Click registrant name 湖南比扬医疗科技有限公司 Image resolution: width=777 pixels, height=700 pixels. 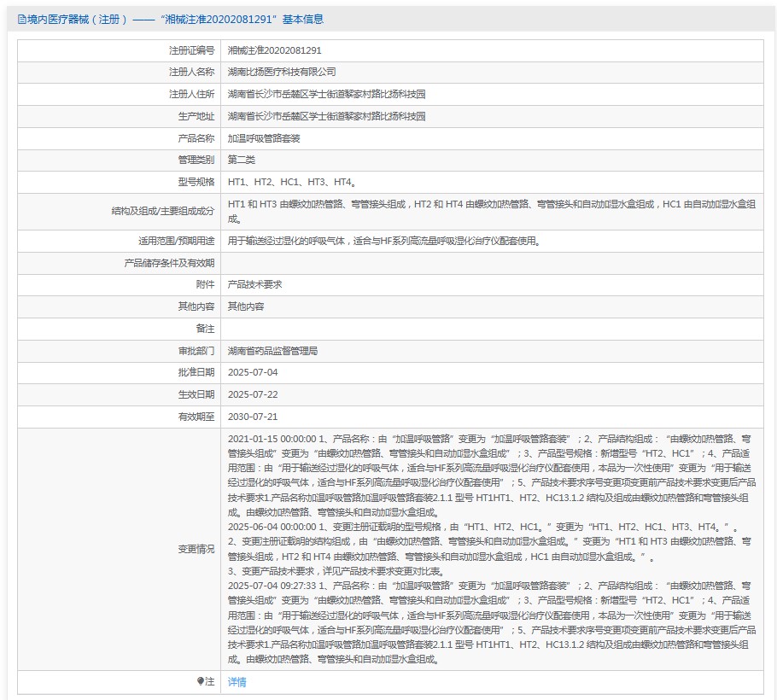[x=282, y=73]
